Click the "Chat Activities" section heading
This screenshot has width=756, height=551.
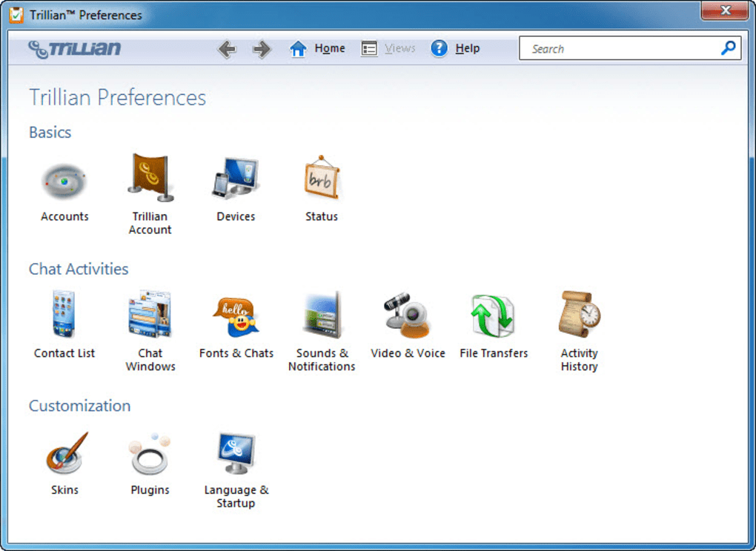pos(79,269)
